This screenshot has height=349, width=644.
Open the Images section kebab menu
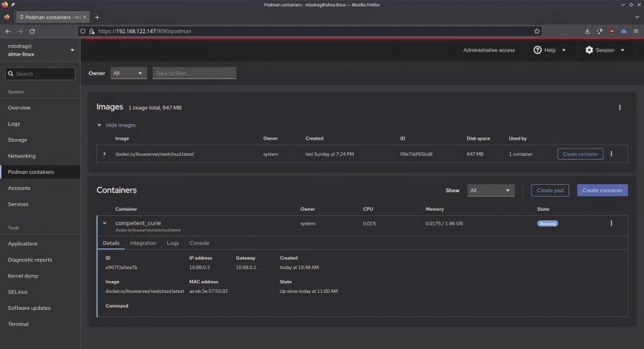point(620,107)
